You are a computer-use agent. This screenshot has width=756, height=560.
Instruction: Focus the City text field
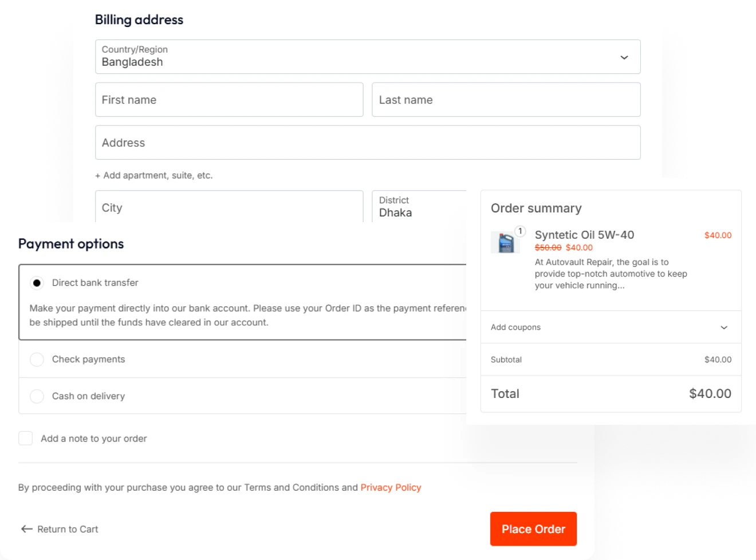(229, 207)
